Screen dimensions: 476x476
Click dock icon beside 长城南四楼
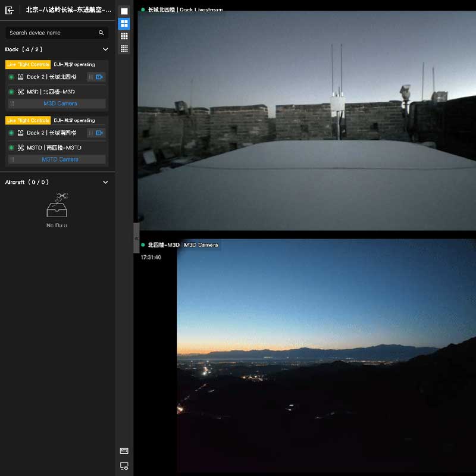pyautogui.click(x=20, y=133)
